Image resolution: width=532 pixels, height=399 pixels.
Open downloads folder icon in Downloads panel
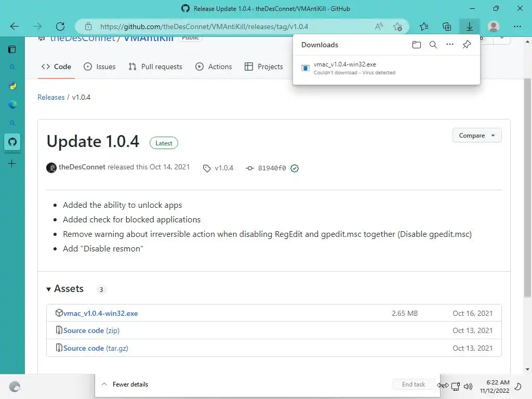[416, 45]
